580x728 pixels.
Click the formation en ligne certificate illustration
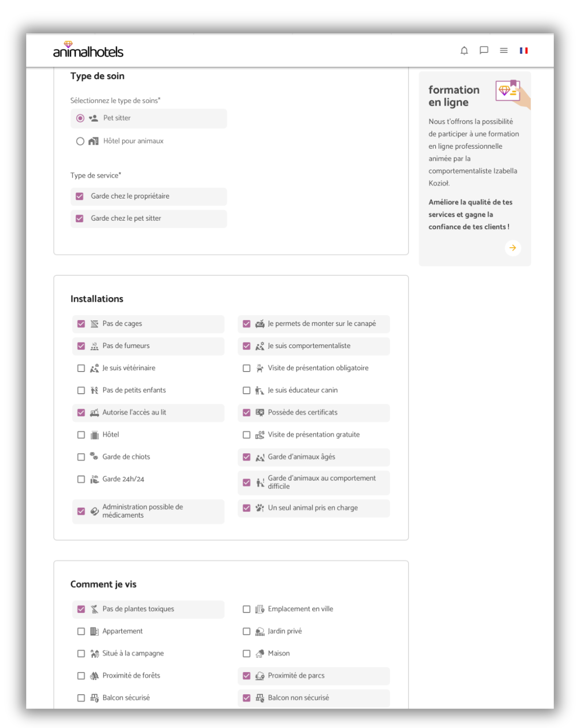(509, 92)
